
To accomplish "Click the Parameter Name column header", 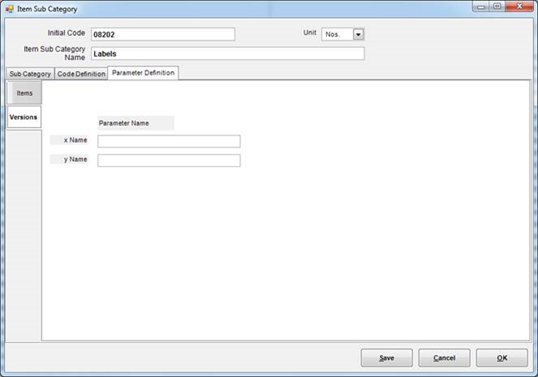I will [136, 123].
